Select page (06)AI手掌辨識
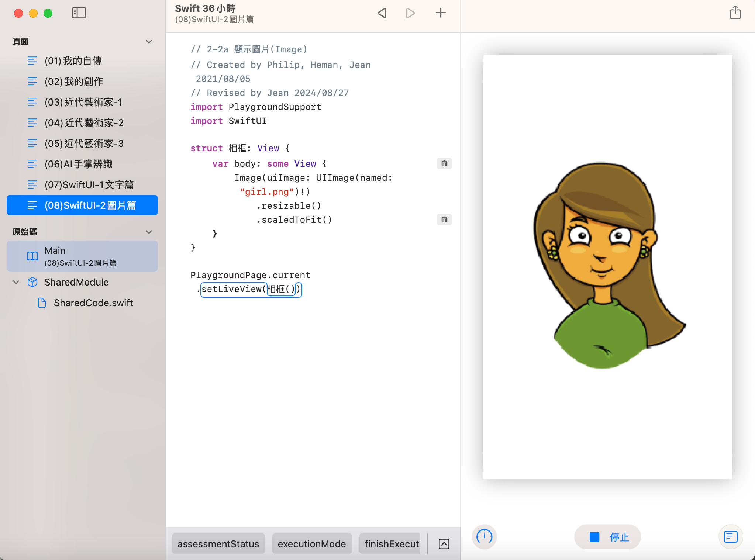Screen dimensions: 755x560 point(78,164)
